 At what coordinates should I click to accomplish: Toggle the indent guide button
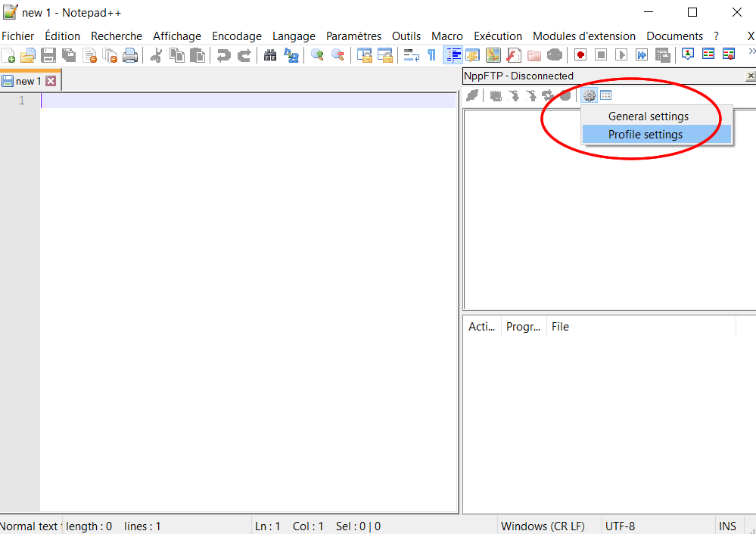pos(453,55)
